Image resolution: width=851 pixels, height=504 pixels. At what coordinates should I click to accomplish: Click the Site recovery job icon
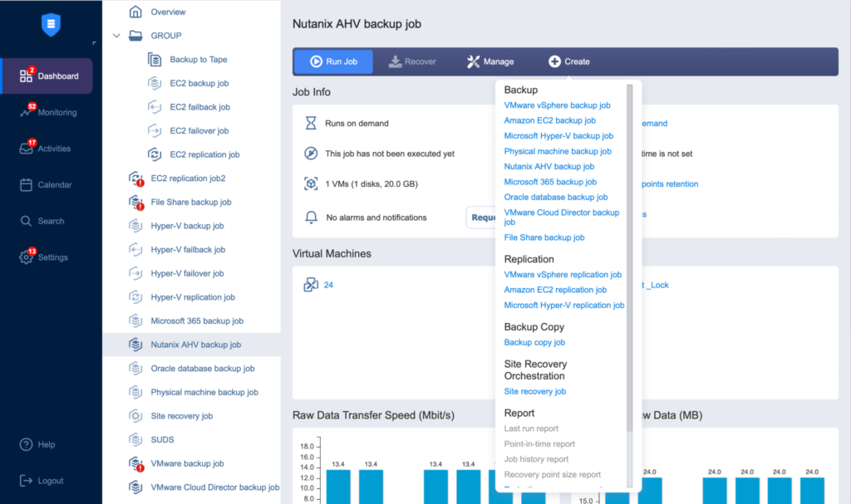click(135, 416)
